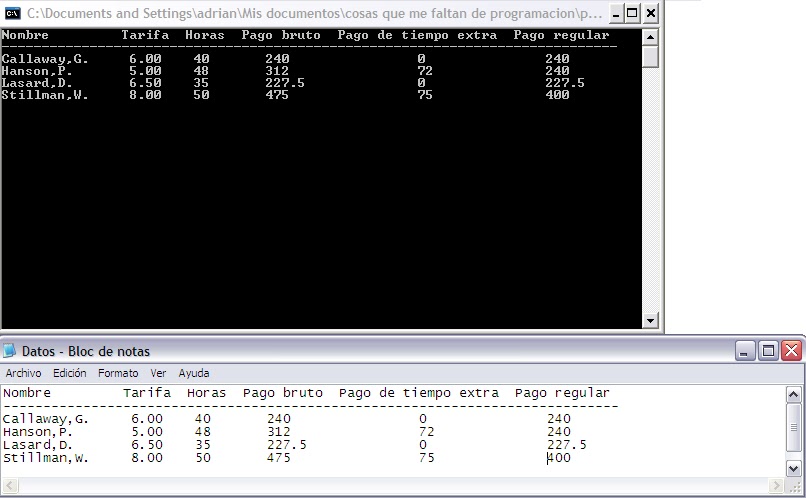Click 'Pago de tiempo extra' header in console
Image resolution: width=806 pixels, height=498 pixels.
pos(417,36)
